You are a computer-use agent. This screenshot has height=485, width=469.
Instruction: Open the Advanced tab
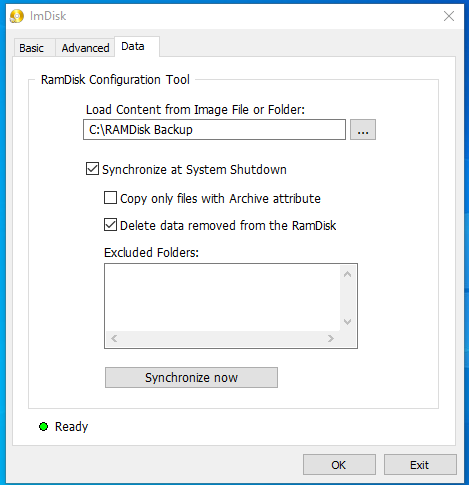[85, 48]
